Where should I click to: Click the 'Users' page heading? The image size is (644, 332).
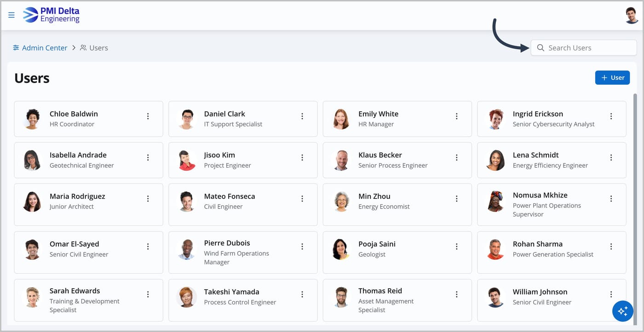click(32, 78)
